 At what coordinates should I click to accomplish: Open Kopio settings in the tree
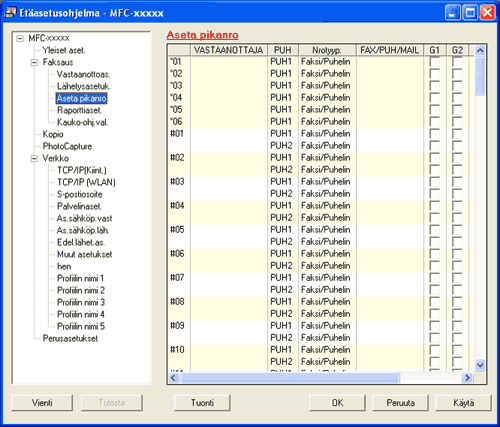(53, 134)
